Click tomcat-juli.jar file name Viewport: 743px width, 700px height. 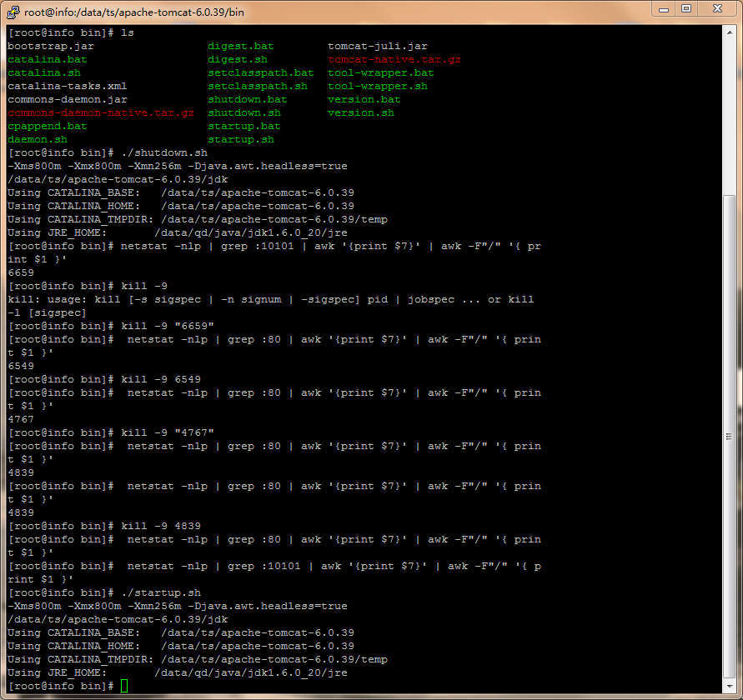tap(378, 46)
